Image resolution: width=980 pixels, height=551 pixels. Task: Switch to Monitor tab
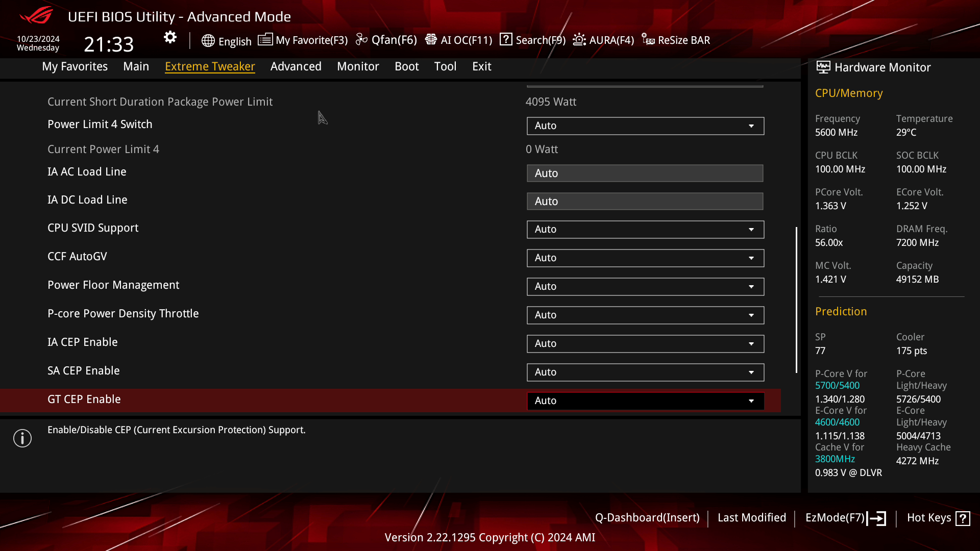[x=357, y=66]
